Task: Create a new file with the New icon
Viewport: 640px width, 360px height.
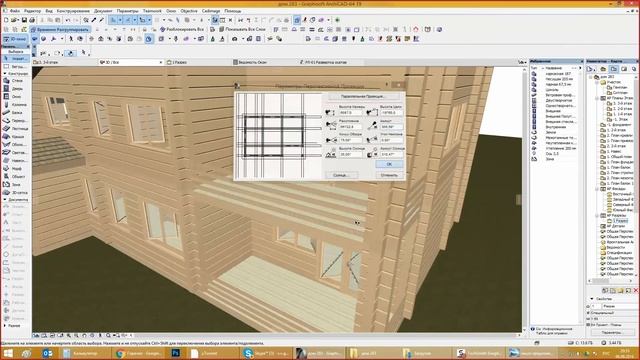Action: [6, 20]
